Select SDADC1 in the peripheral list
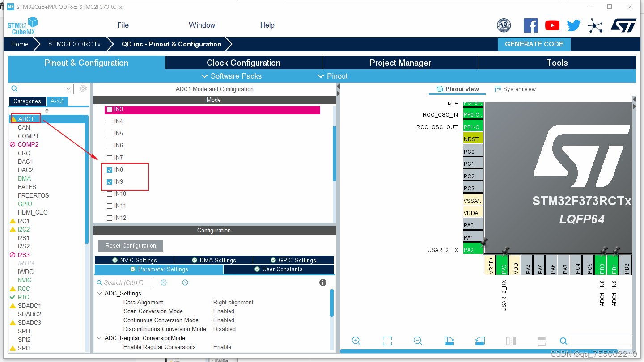 (30, 306)
